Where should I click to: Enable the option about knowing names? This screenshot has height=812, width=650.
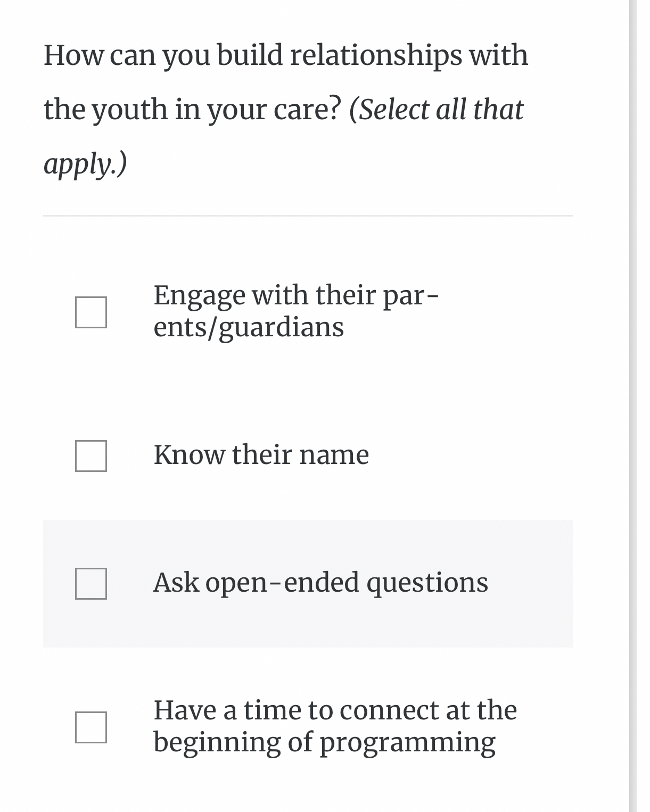[x=91, y=455]
